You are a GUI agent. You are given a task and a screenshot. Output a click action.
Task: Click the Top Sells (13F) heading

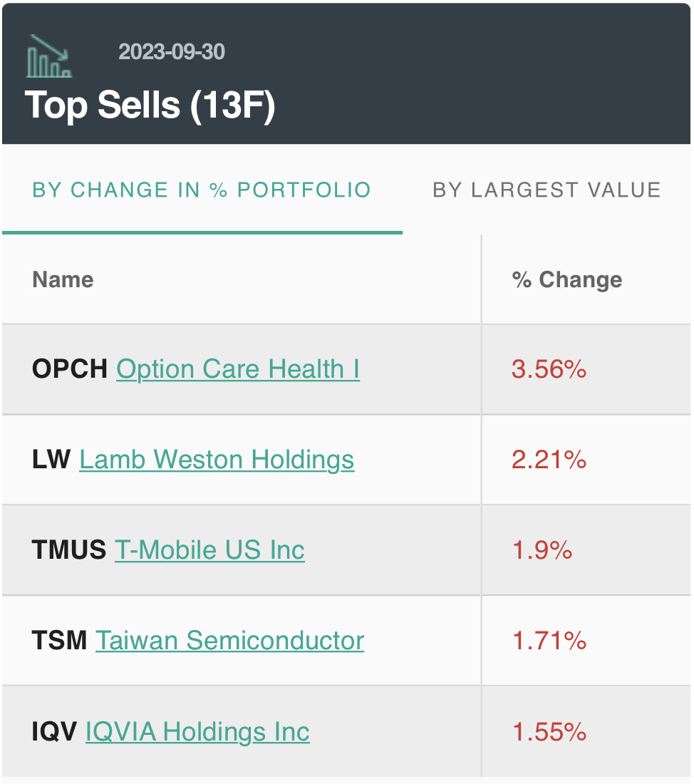point(150,105)
